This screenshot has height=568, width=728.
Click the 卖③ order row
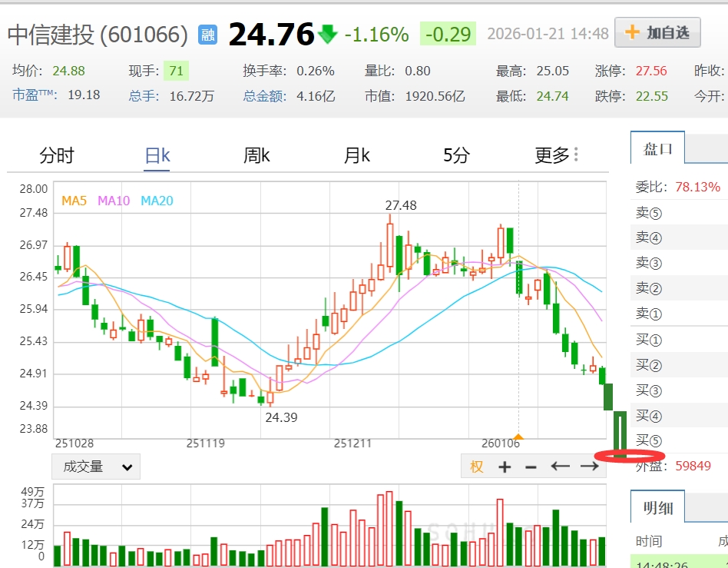[680, 263]
